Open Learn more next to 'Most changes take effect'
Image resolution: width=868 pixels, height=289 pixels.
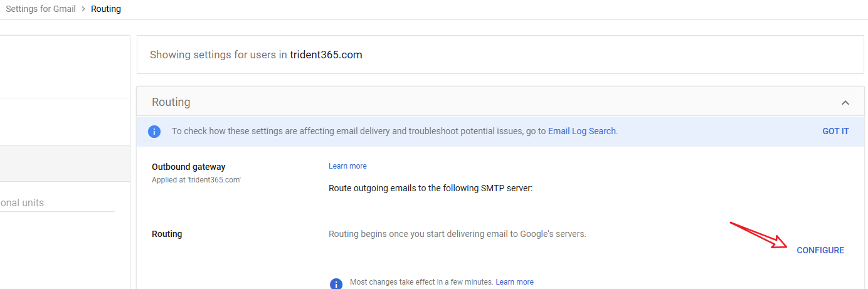coord(514,282)
